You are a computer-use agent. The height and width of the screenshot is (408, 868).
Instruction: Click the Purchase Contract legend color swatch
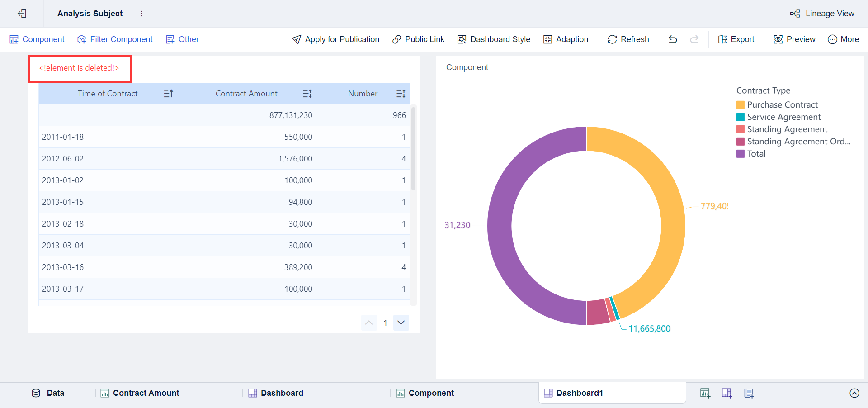pyautogui.click(x=740, y=105)
